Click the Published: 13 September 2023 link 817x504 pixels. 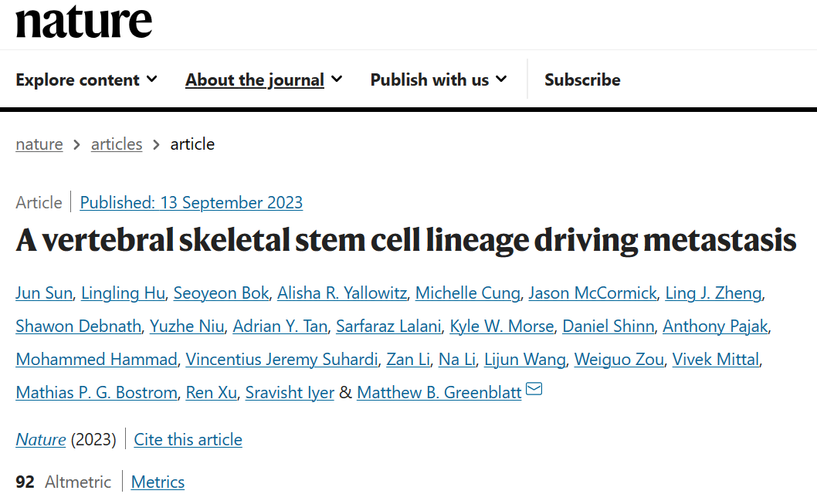192,203
